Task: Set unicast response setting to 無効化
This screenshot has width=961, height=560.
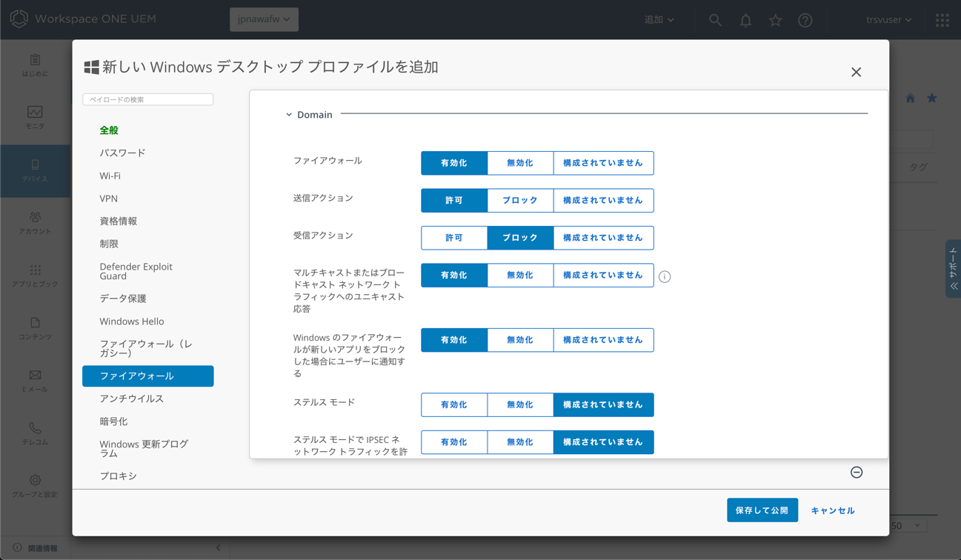Action: click(x=519, y=275)
